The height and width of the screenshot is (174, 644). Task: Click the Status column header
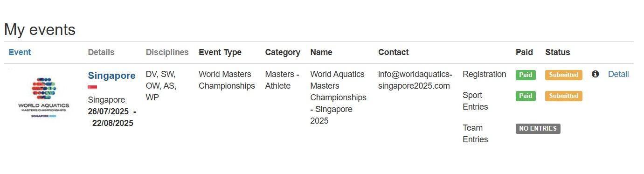[558, 52]
